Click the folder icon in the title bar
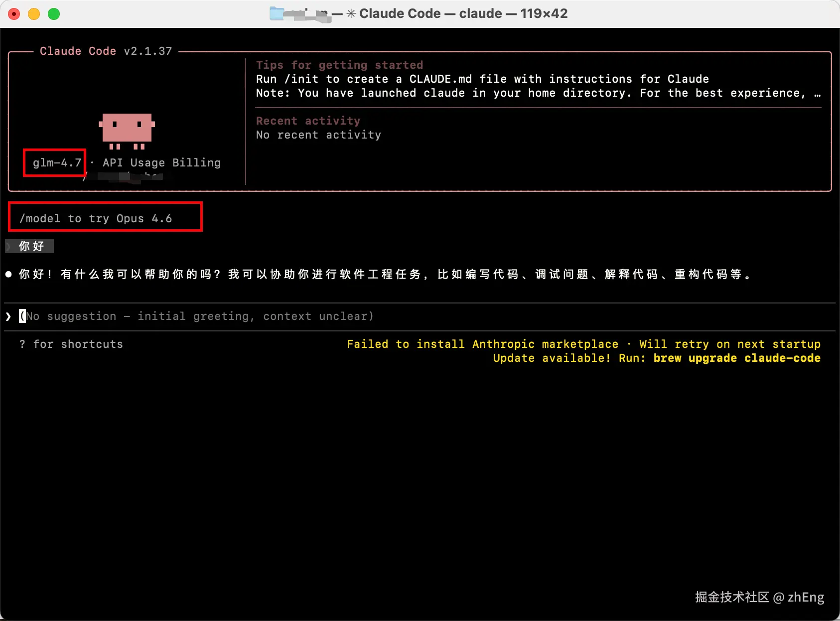Image resolution: width=840 pixels, height=621 pixels. (x=277, y=13)
